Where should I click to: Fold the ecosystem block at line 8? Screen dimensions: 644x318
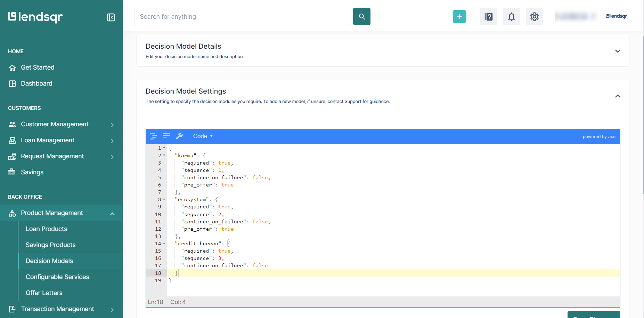click(x=164, y=199)
